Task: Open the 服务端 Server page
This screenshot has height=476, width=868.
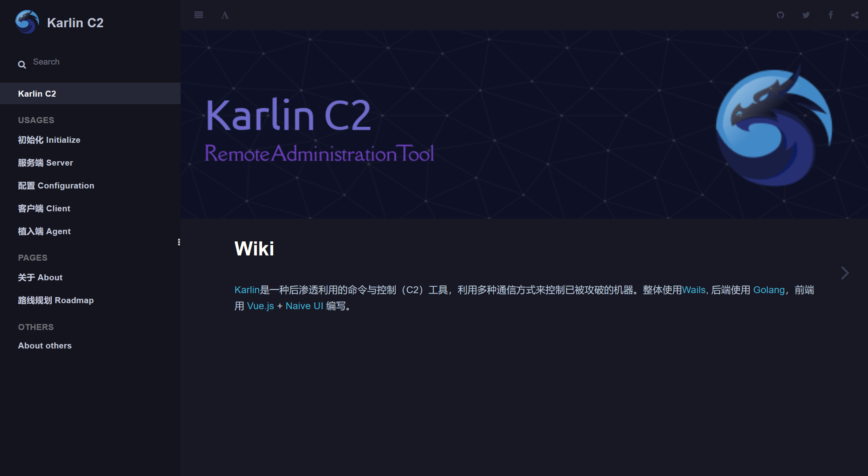Action: point(45,163)
